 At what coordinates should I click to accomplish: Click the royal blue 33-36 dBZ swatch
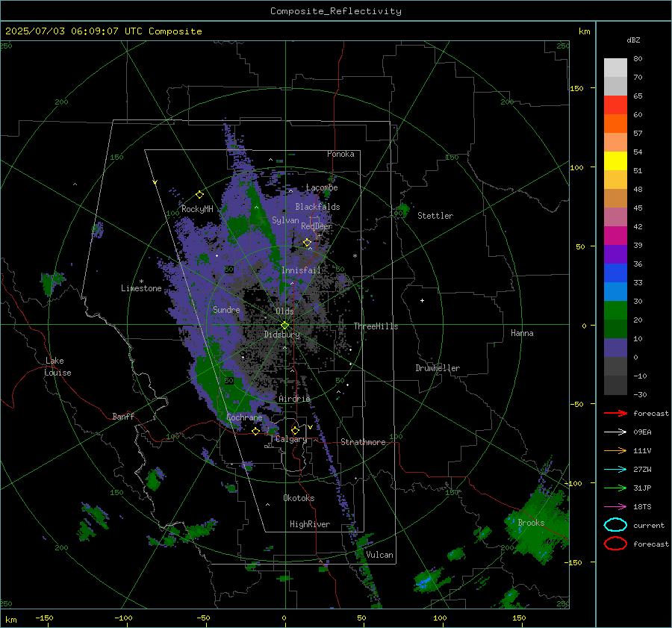(x=615, y=273)
